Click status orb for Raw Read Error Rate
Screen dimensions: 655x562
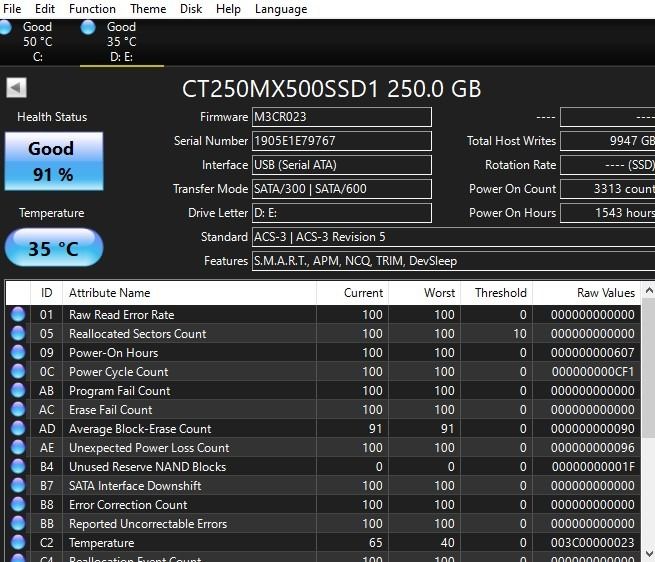(18, 315)
